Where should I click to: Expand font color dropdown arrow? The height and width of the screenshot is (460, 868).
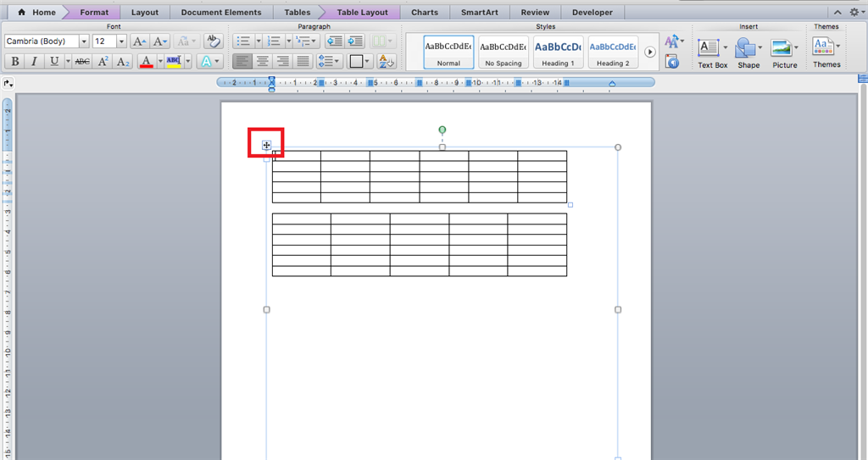pyautogui.click(x=160, y=62)
